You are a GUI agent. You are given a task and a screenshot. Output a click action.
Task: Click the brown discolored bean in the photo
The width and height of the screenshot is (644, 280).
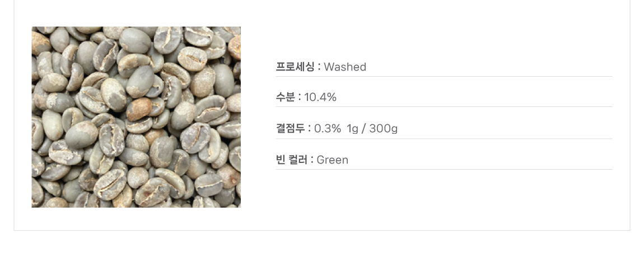coord(138,108)
